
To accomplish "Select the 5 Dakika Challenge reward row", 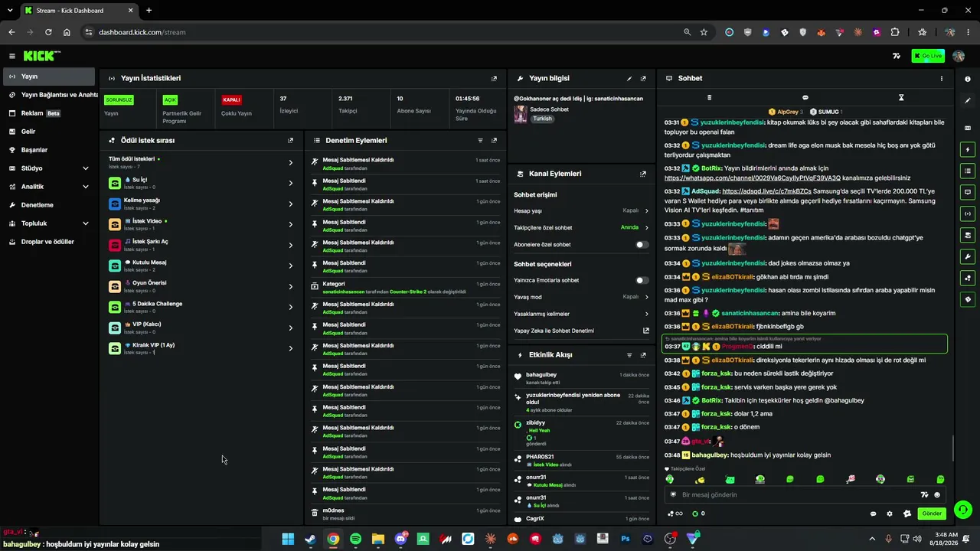I will coord(201,307).
